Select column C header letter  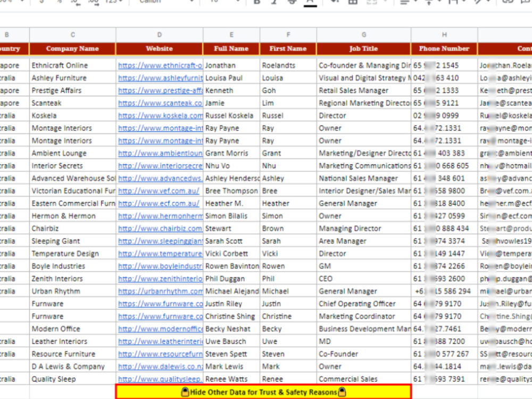click(x=72, y=35)
